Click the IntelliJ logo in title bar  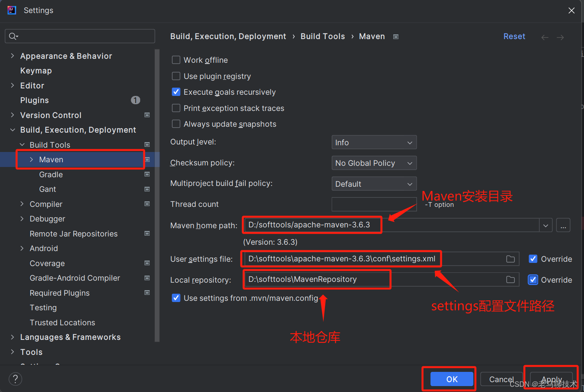pyautogui.click(x=12, y=10)
